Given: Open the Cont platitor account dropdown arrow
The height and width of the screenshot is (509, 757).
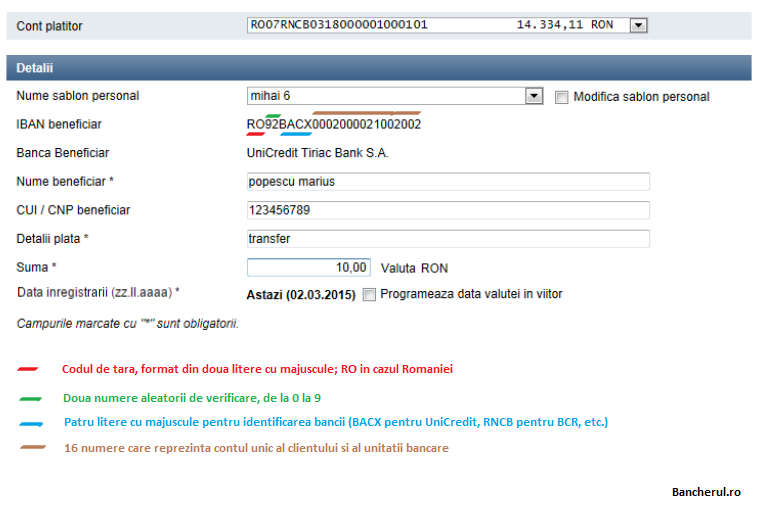Looking at the screenshot, I should tap(638, 25).
